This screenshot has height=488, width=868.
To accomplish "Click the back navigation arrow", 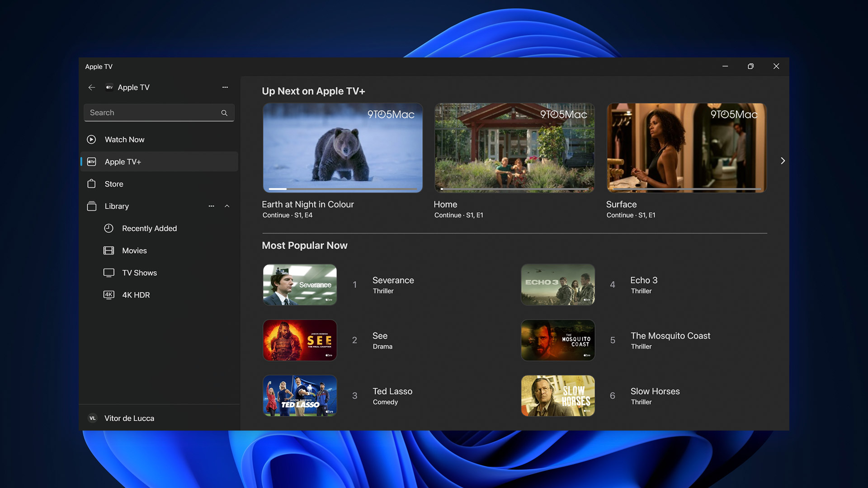I will [x=91, y=88].
